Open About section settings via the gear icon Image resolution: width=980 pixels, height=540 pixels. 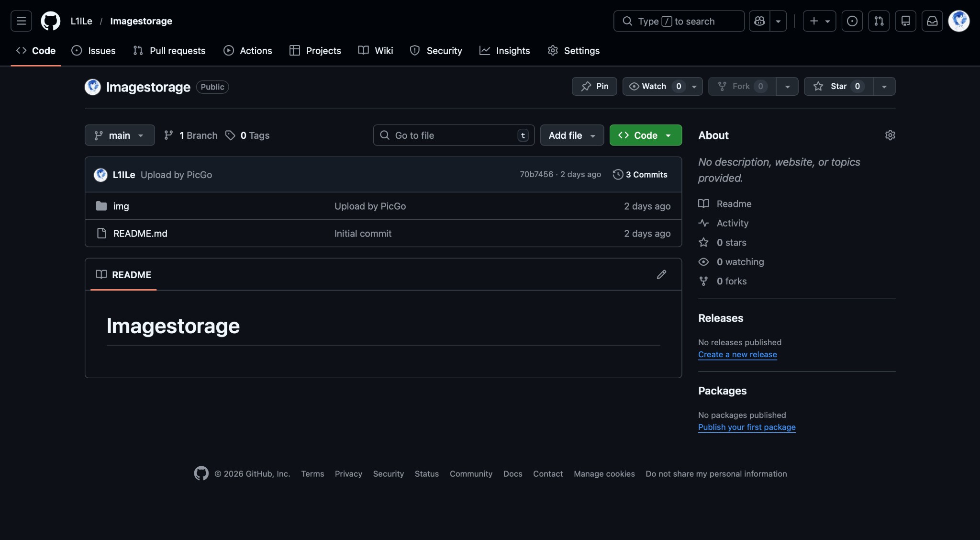pyautogui.click(x=890, y=135)
